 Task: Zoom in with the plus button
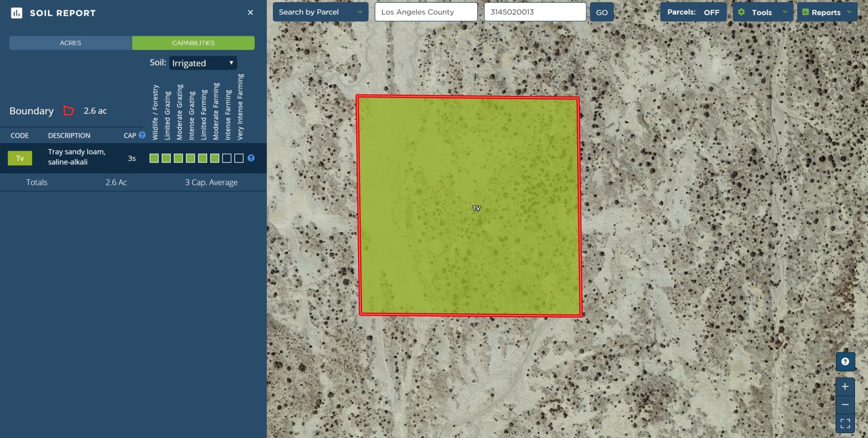click(845, 387)
